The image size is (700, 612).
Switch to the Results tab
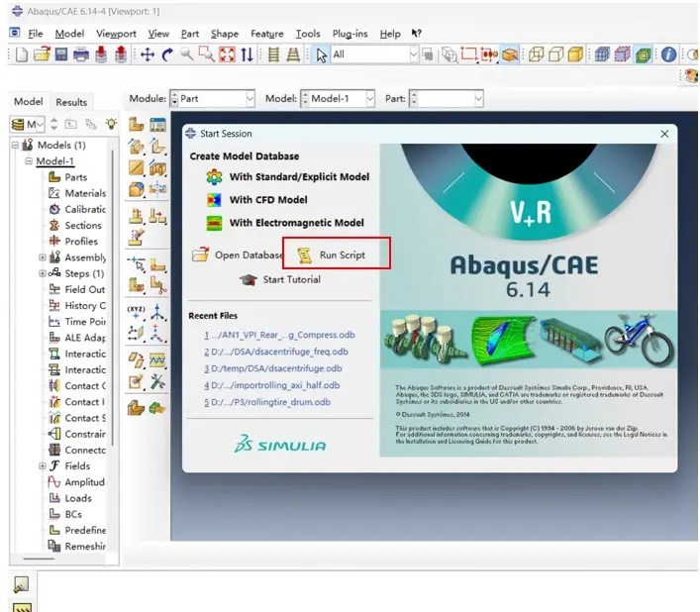tap(71, 102)
